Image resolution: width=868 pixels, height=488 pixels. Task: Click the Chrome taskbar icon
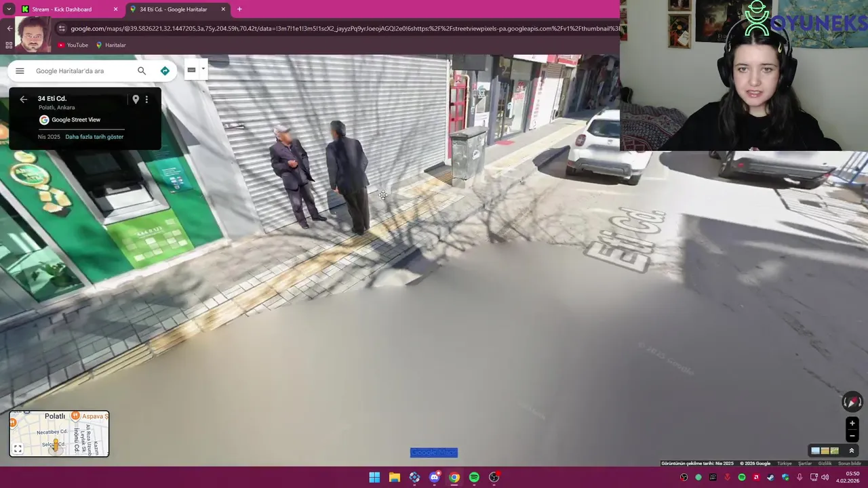[x=454, y=477]
